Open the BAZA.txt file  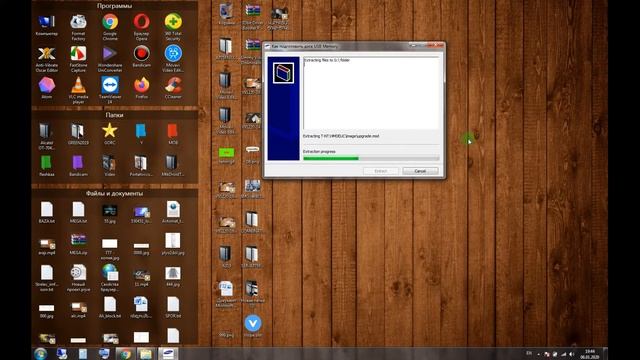point(47,212)
